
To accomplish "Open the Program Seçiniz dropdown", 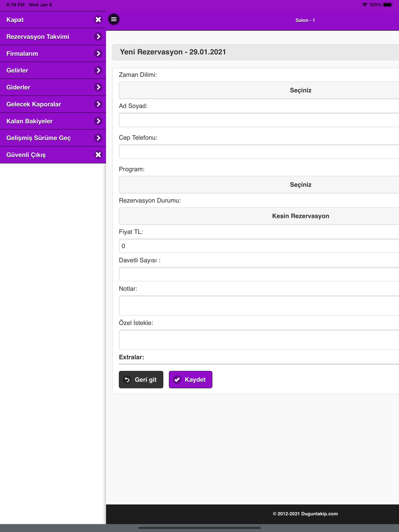I will pos(259,185).
